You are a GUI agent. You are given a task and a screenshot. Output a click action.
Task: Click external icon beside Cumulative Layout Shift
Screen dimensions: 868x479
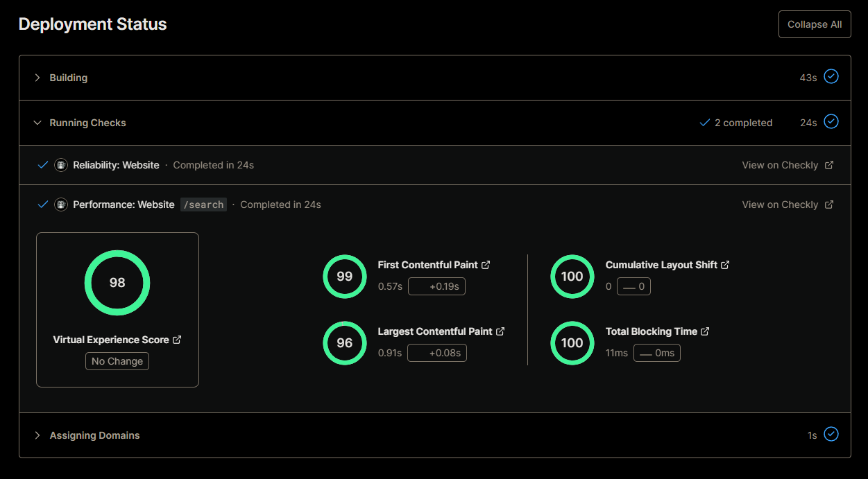pyautogui.click(x=726, y=265)
